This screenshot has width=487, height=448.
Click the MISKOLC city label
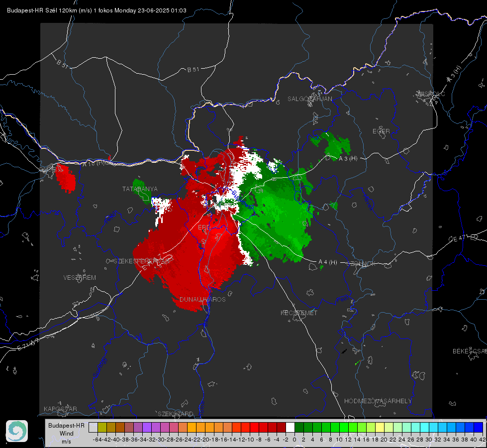[x=431, y=94]
